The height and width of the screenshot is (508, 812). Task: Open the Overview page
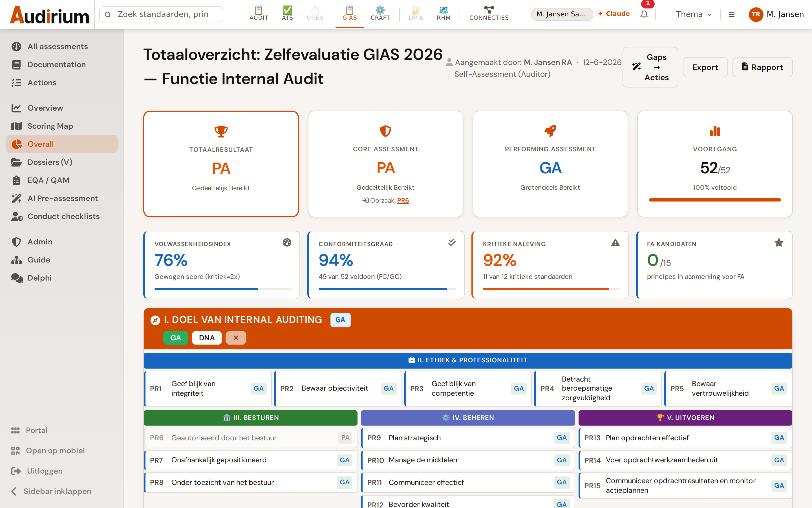(x=62, y=108)
